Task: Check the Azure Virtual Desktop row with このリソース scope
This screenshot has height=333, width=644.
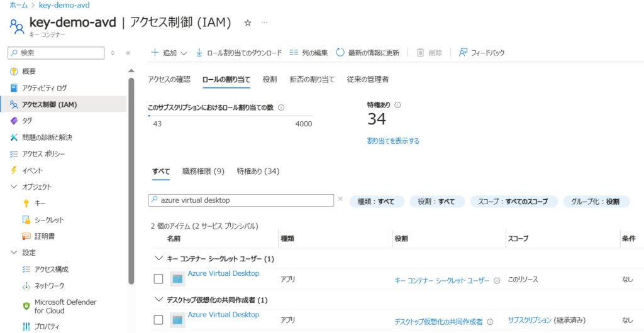Action: click(158, 279)
